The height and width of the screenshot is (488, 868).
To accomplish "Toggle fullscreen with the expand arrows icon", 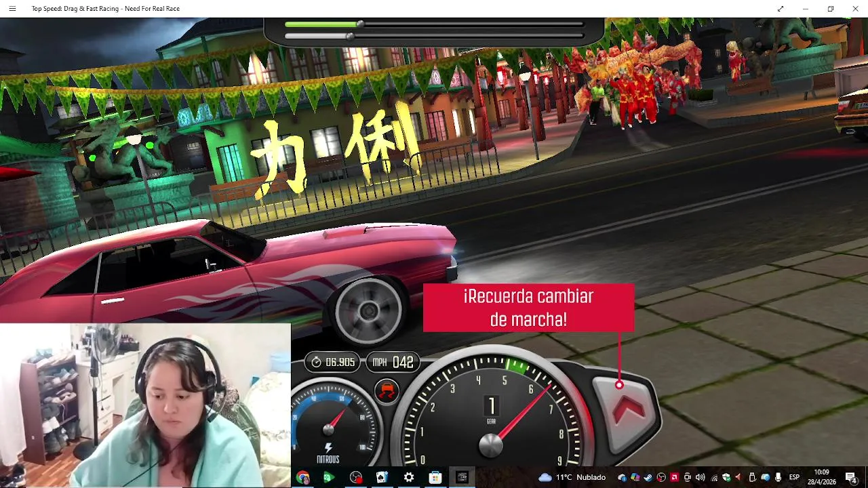I will (781, 9).
